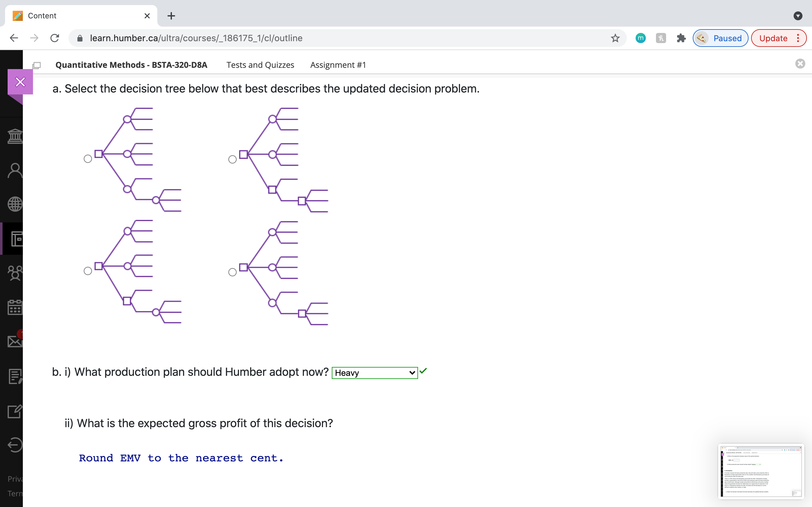Click the page preview thumbnail bottom right
812x507 pixels.
pos(761,471)
